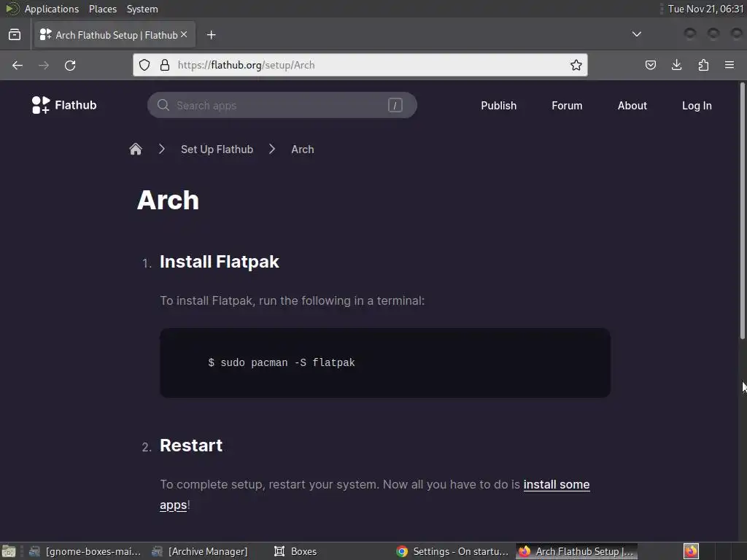Open a new browser tab
The image size is (747, 560).
click(x=211, y=35)
